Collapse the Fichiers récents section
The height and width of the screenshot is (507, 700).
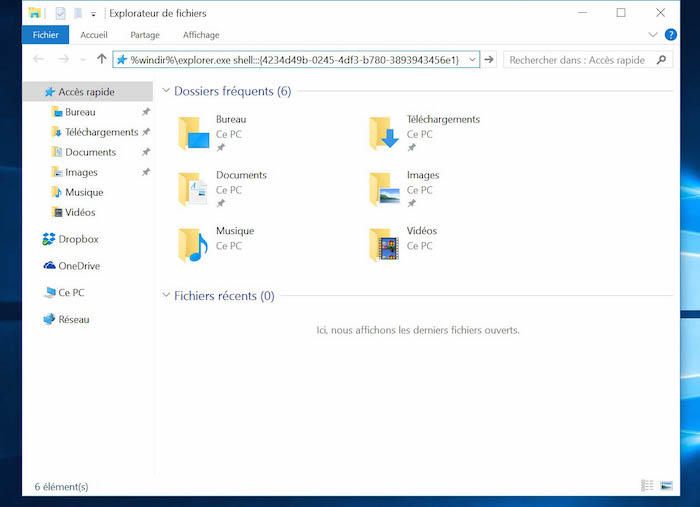click(166, 296)
